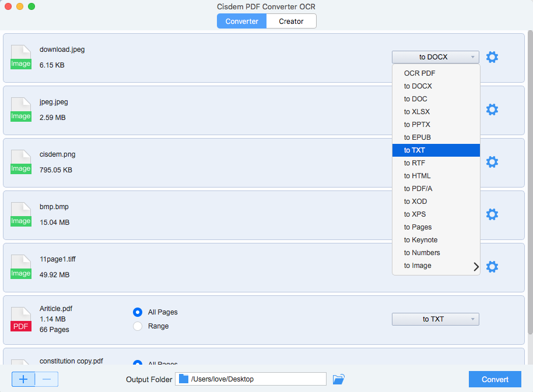Click the plus add files icon
This screenshot has width=533, height=392.
tap(23, 379)
